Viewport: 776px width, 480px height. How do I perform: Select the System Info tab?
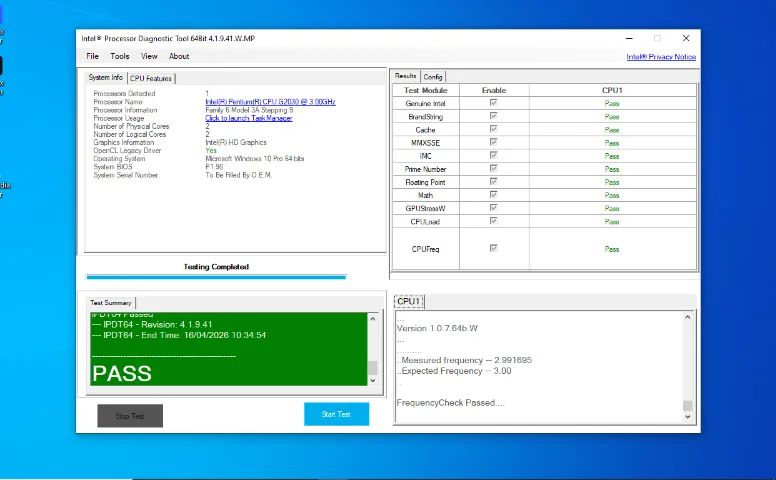click(105, 77)
